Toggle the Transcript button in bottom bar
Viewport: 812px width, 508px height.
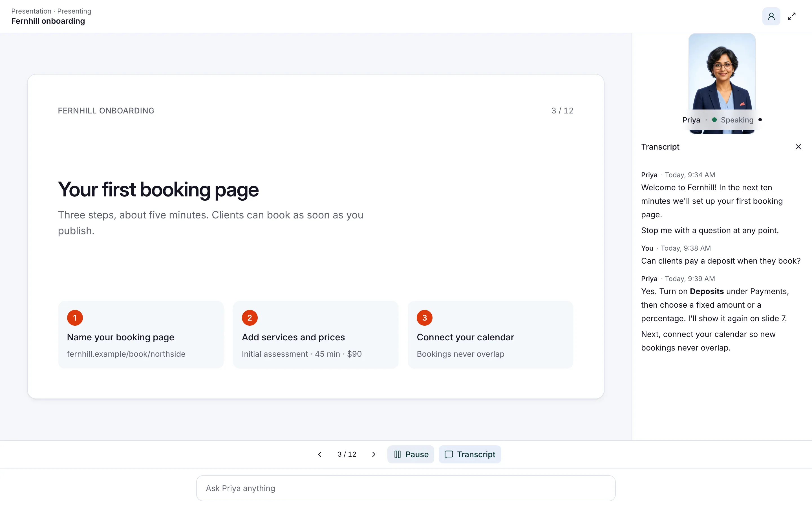470,454
